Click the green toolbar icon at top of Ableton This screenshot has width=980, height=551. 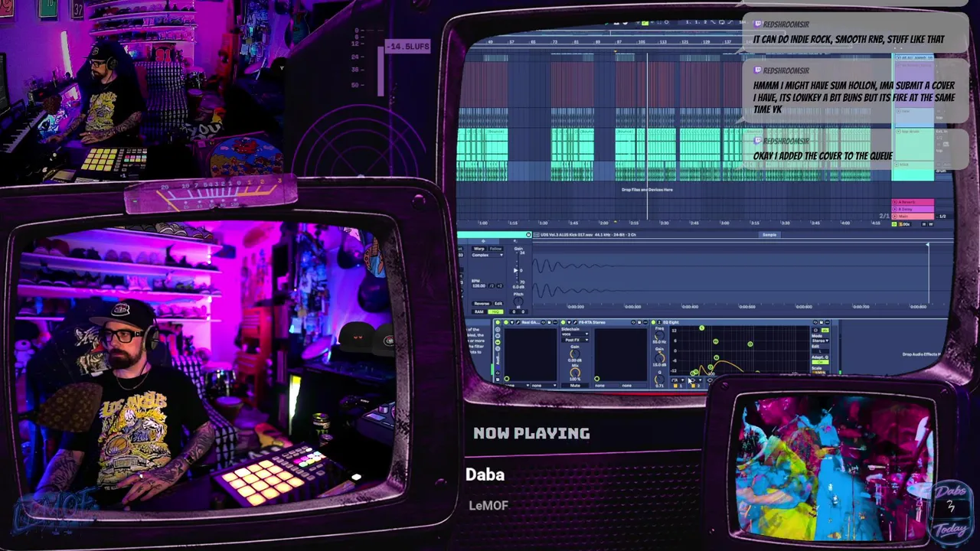[645, 23]
